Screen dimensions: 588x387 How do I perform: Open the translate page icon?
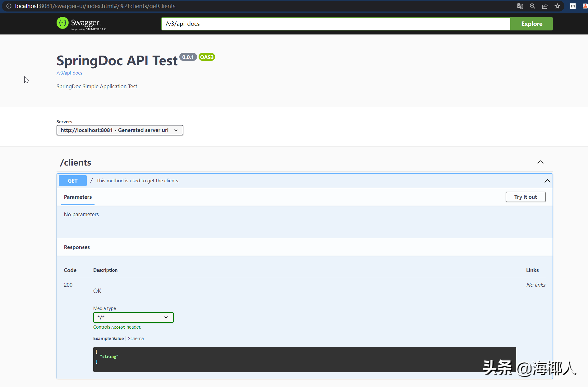point(520,6)
